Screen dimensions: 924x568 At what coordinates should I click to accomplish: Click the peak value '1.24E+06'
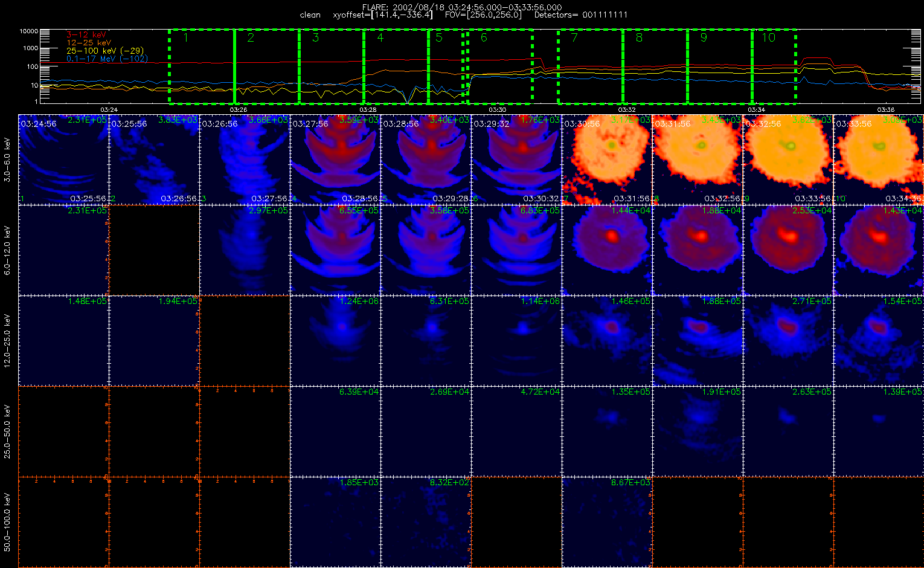(359, 302)
